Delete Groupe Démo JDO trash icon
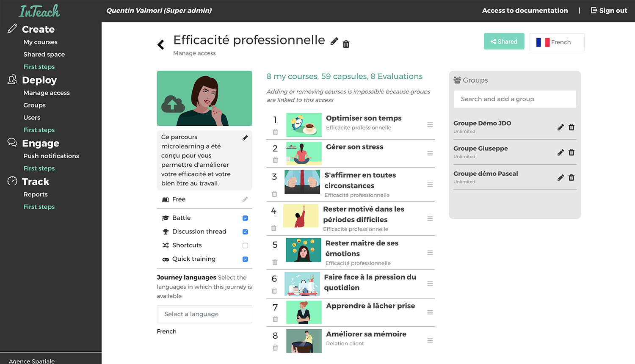 (571, 127)
